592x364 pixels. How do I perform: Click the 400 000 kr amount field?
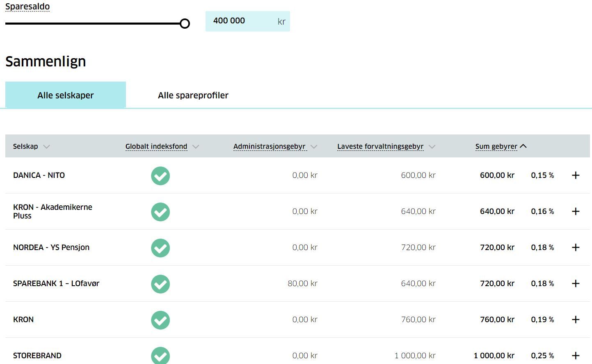(x=242, y=21)
